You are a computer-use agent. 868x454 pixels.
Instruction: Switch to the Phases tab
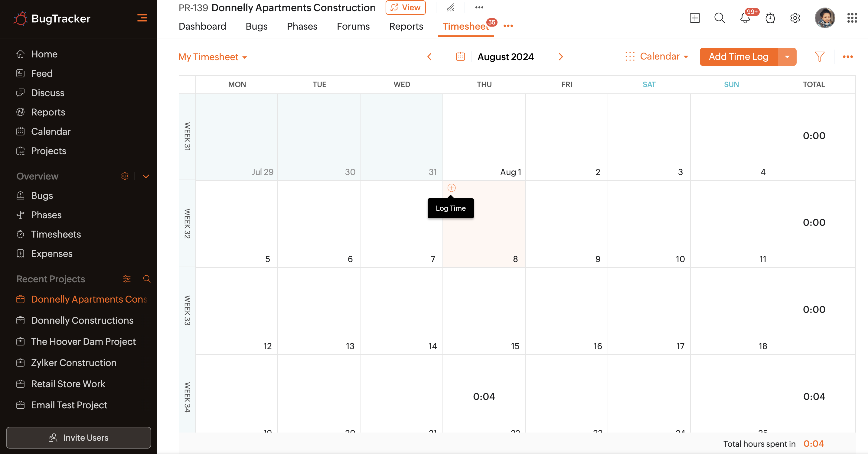pos(302,26)
